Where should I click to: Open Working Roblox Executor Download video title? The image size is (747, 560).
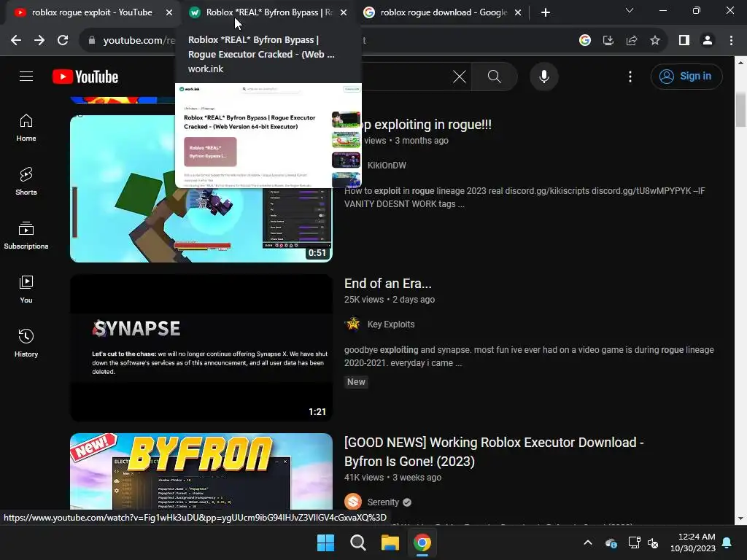(x=494, y=451)
